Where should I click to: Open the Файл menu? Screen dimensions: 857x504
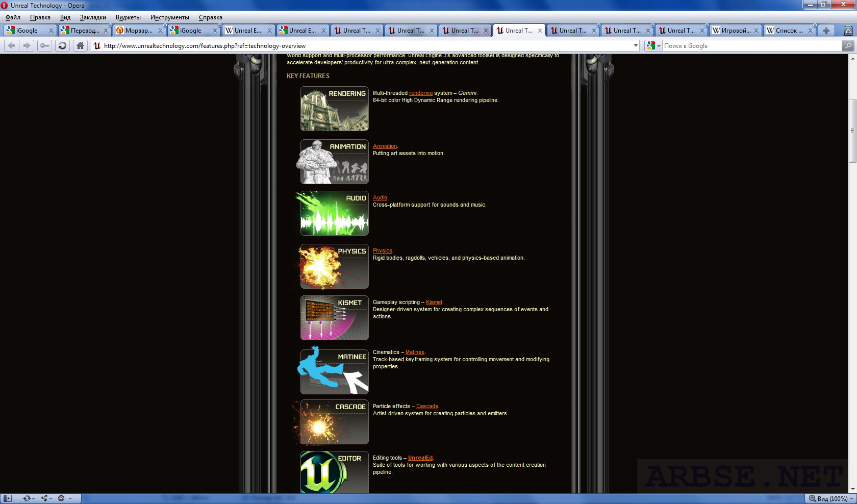click(x=13, y=17)
